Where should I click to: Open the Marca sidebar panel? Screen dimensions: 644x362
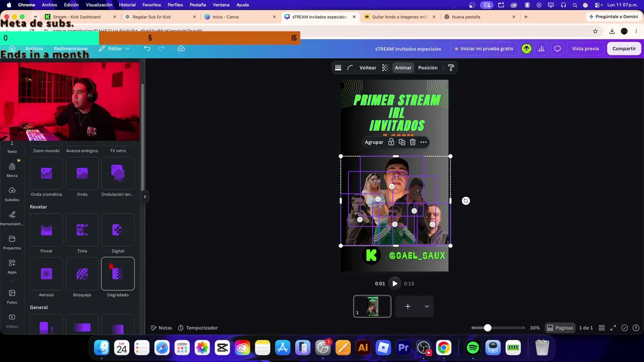click(x=12, y=170)
